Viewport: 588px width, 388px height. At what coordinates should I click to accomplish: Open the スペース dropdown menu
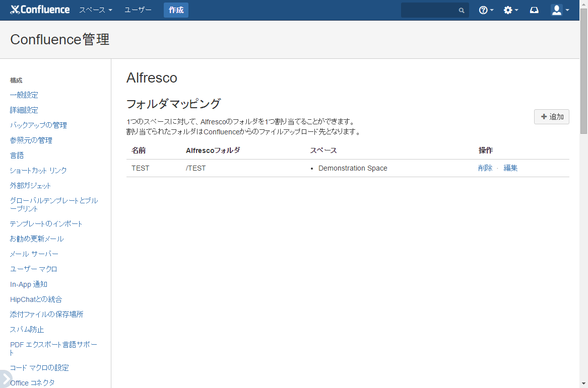tap(96, 10)
